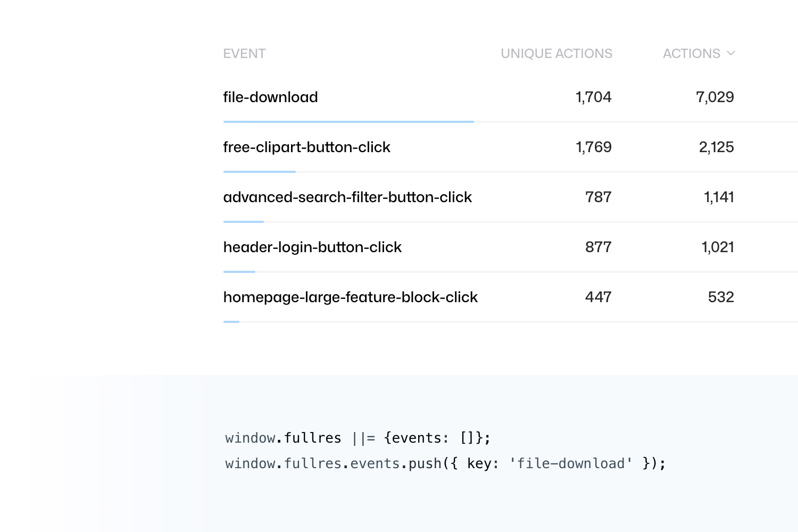Viewport: 798px width, 532px height.
Task: Click the events.push file-download code line
Action: pos(445,463)
